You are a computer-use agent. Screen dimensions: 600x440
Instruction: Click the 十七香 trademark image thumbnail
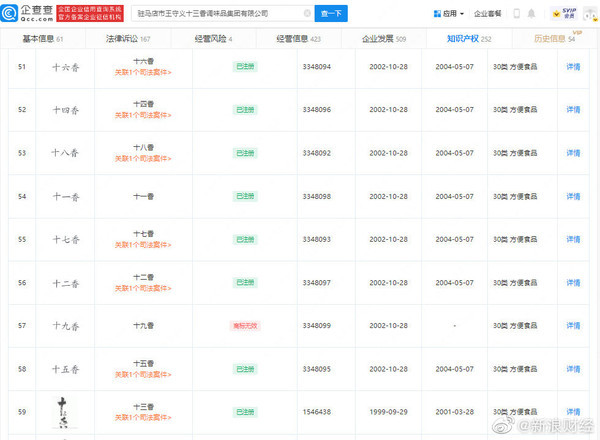[x=65, y=240]
